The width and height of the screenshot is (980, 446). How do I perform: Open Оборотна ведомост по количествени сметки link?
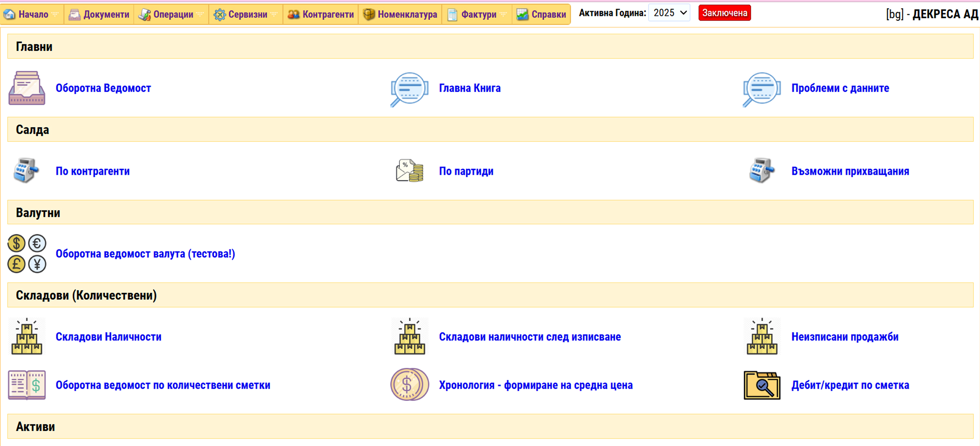[163, 385]
